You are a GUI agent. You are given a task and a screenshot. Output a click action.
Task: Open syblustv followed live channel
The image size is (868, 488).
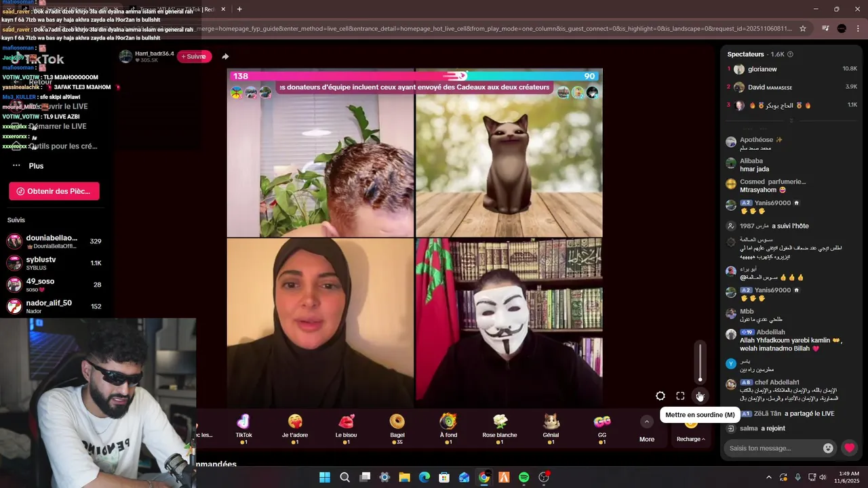(x=54, y=263)
